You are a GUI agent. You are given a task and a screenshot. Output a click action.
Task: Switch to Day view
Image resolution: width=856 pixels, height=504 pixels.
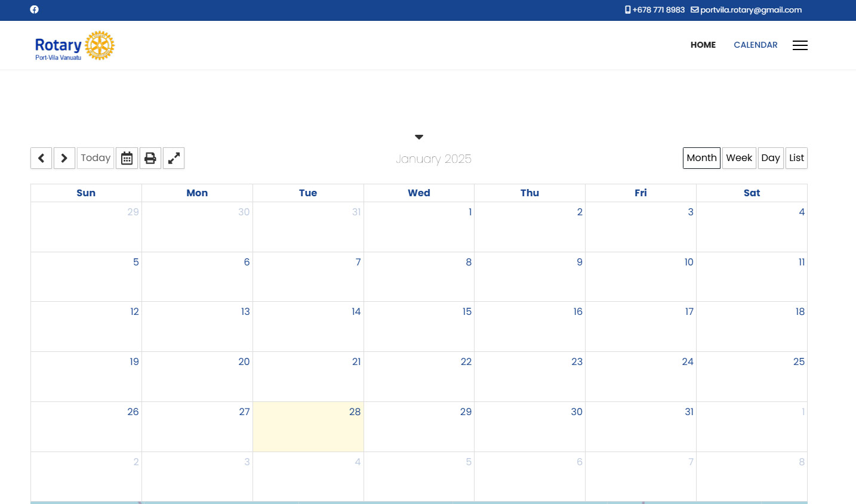point(771,158)
